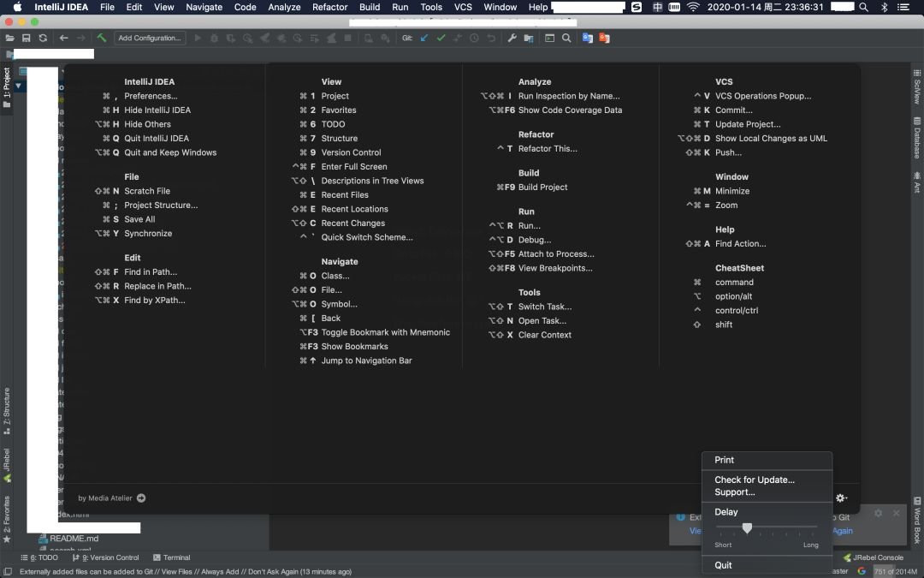Select Check for Update… menu entry
Image resolution: width=924 pixels, height=578 pixels.
coord(767,480)
